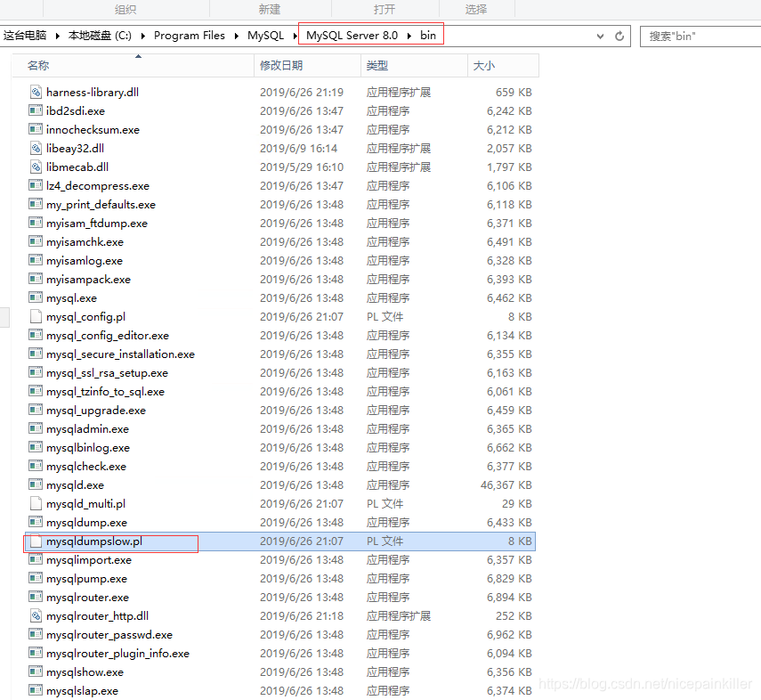Navigate to MySQL breadcrumb folder
This screenshot has width=761, height=700.
coord(265,36)
